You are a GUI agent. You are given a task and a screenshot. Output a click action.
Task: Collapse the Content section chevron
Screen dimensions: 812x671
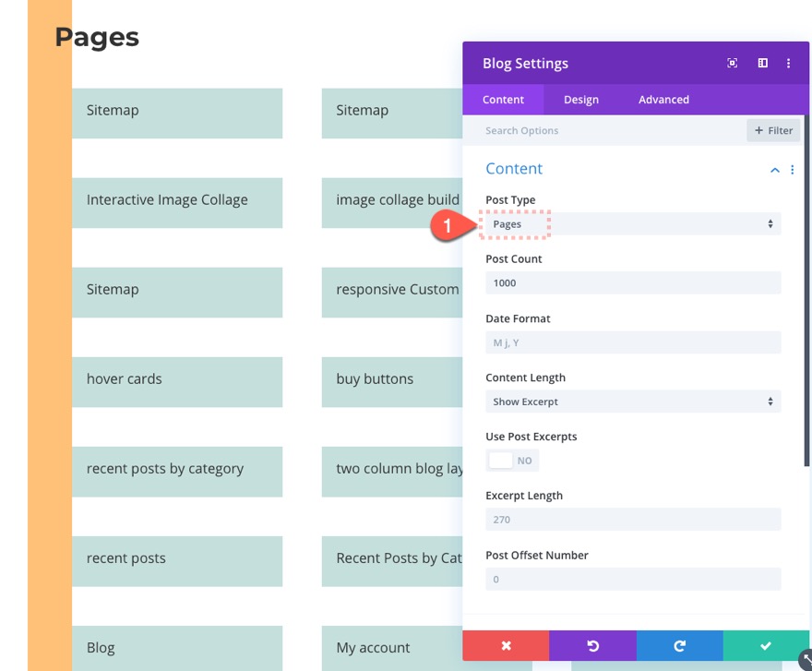(x=775, y=169)
